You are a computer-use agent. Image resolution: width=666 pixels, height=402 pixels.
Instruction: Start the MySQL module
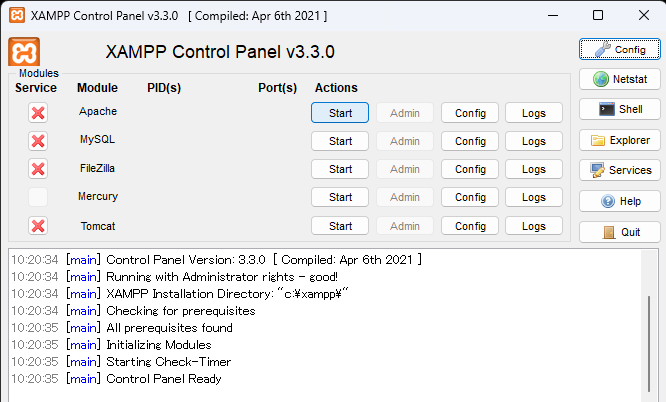pos(340,141)
